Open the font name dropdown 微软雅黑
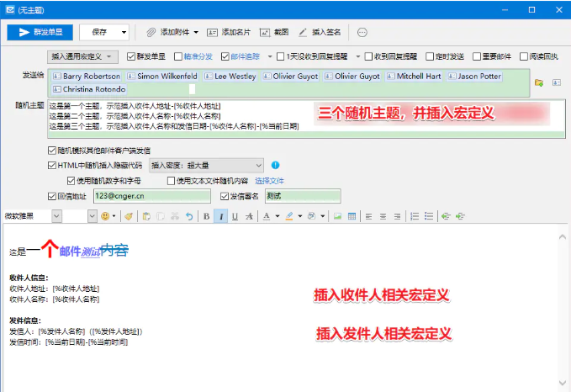This screenshot has width=571, height=392. click(x=56, y=216)
